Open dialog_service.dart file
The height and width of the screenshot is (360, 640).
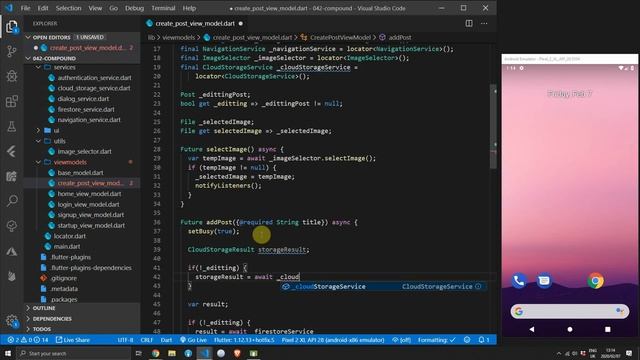pyautogui.click(x=83, y=99)
